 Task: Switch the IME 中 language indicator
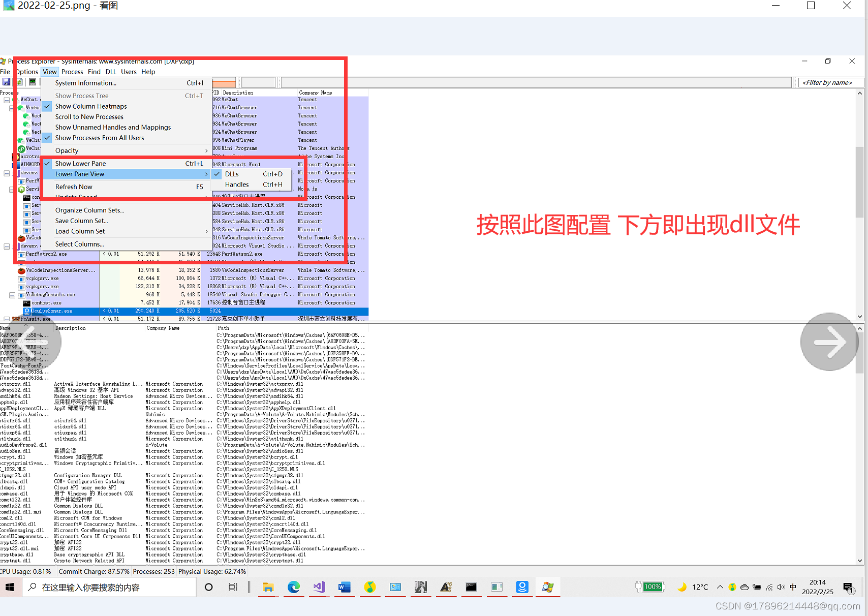tap(793, 587)
